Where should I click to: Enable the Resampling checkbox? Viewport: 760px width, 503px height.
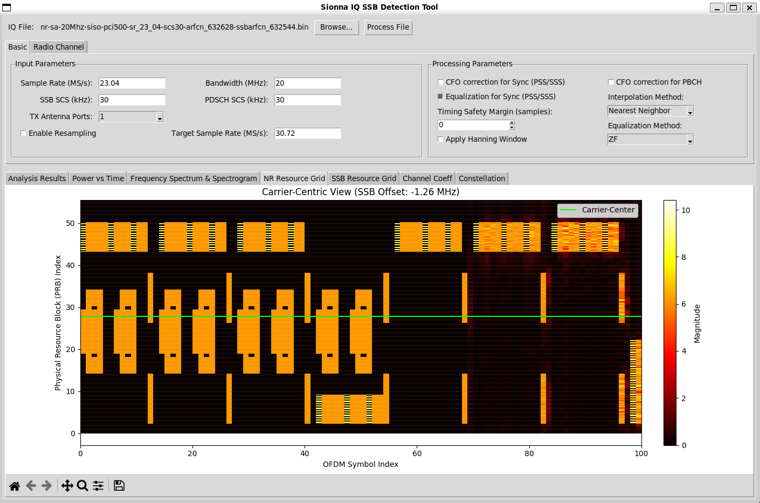(x=24, y=133)
